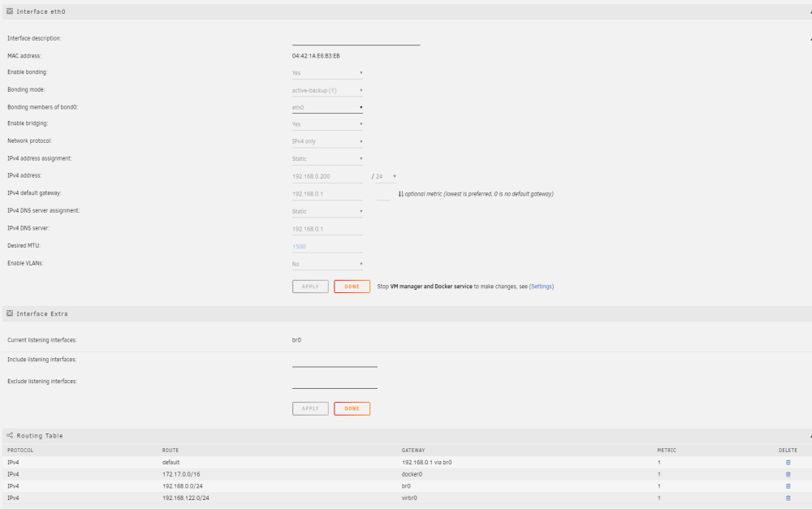
Task: Click the 172.17.0.0/16 route cell
Action: (x=181, y=474)
